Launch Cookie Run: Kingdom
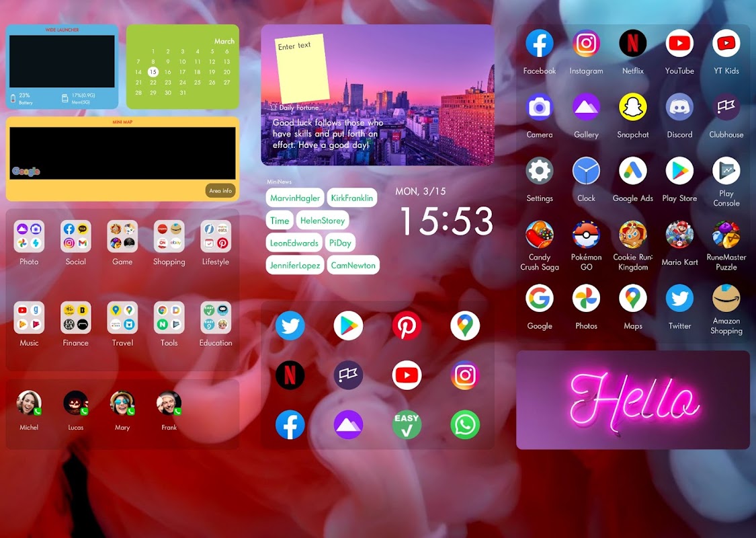 pos(632,235)
